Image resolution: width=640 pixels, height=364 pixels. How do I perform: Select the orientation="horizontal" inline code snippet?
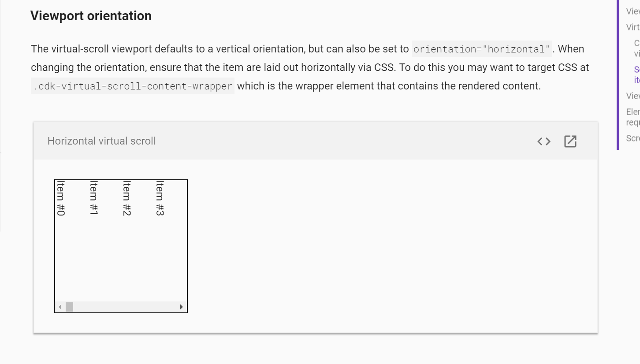482,49
